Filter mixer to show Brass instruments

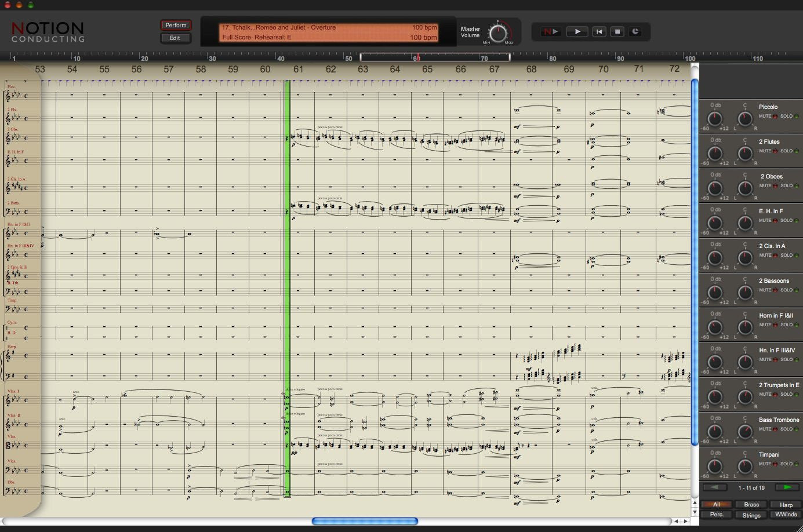click(x=751, y=504)
